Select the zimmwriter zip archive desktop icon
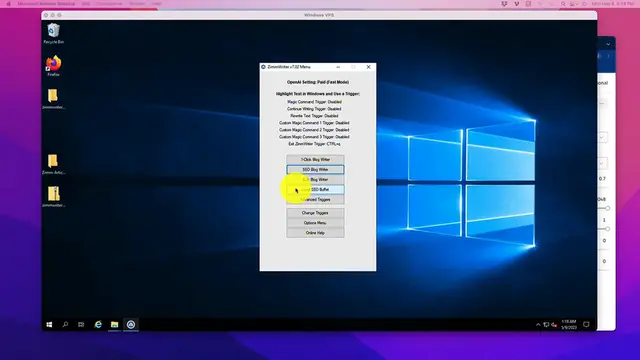640x360 pixels. point(53,197)
